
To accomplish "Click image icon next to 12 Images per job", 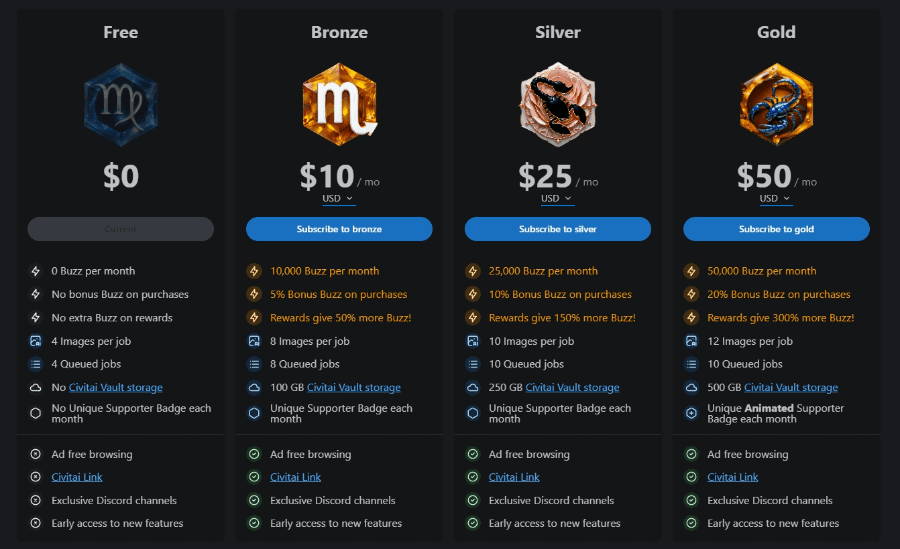I will pos(692,341).
